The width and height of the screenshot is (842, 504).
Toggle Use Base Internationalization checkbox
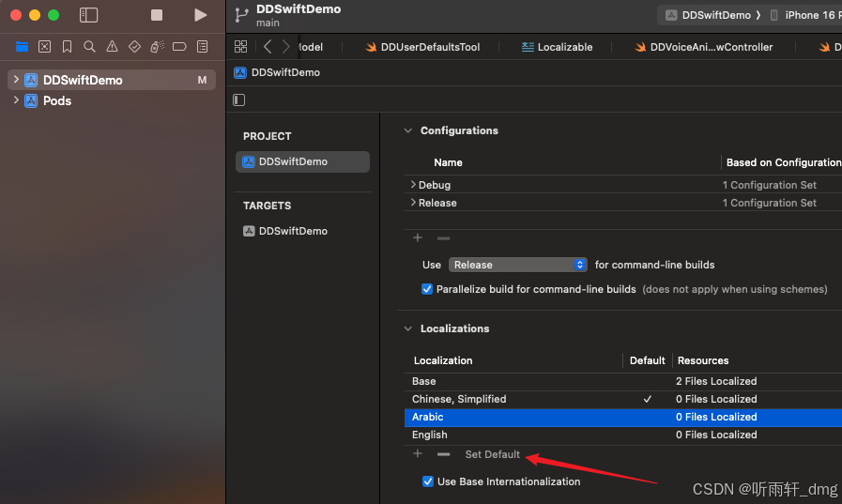pos(427,481)
